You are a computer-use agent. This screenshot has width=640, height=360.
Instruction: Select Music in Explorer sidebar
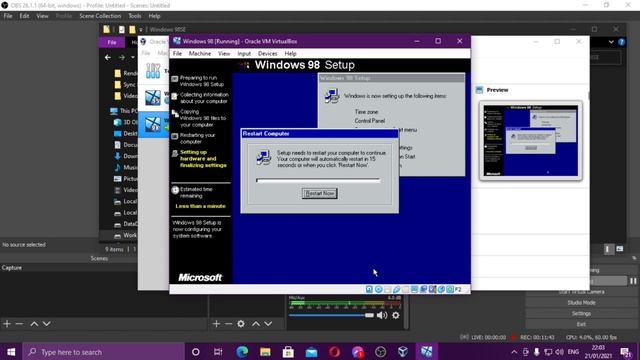[126, 167]
